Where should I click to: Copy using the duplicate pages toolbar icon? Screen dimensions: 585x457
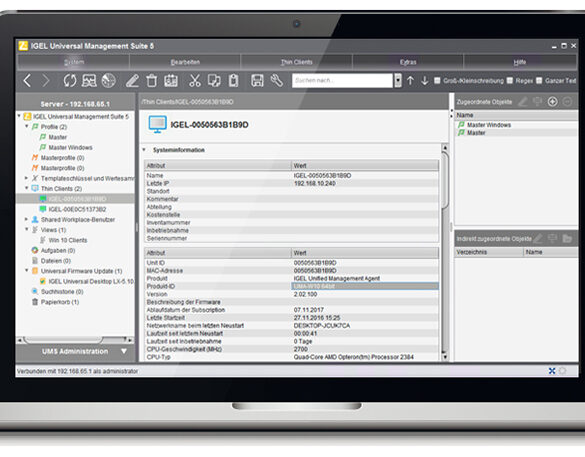(214, 81)
